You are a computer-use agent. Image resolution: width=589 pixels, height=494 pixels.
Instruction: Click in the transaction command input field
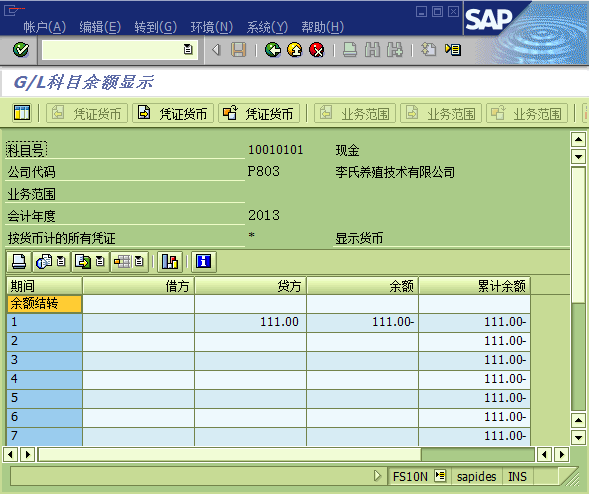[113, 49]
